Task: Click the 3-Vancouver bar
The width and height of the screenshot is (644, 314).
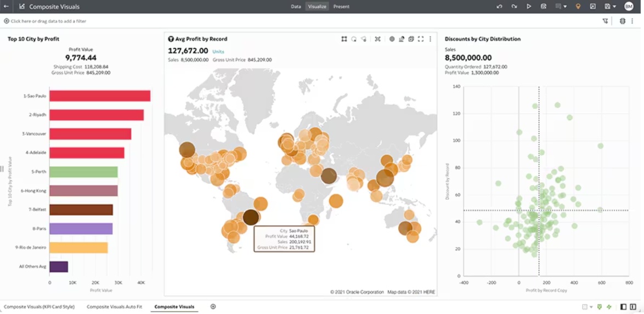Action: (x=91, y=134)
